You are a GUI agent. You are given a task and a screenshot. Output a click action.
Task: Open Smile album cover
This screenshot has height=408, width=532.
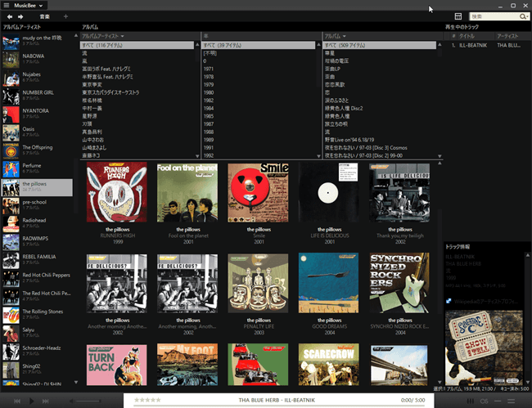point(258,192)
